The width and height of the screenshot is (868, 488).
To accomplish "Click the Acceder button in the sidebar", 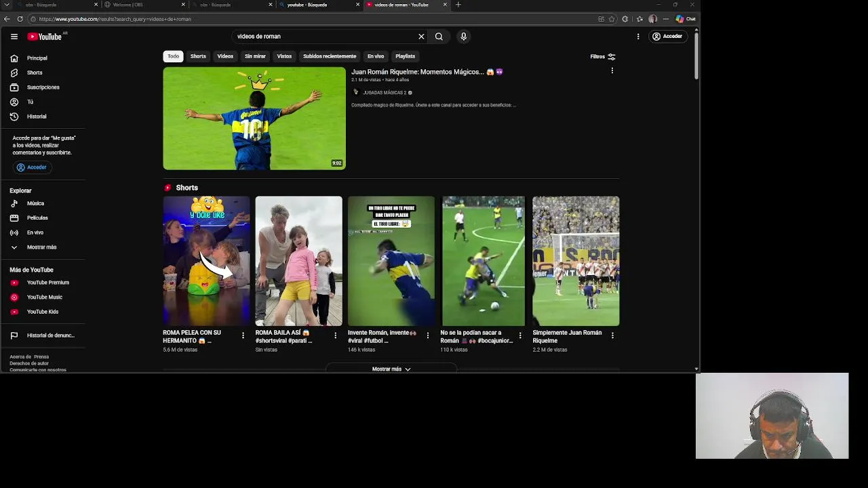I will pos(32,167).
